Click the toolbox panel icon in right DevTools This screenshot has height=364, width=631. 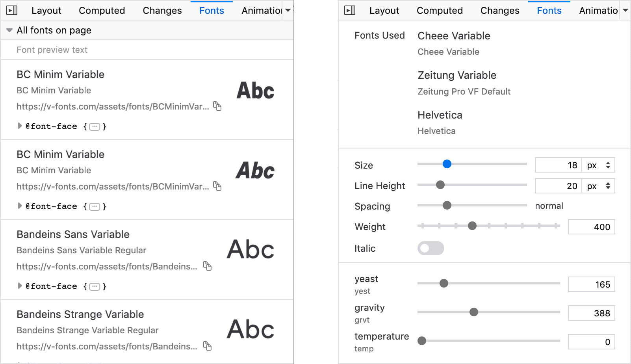tap(349, 10)
